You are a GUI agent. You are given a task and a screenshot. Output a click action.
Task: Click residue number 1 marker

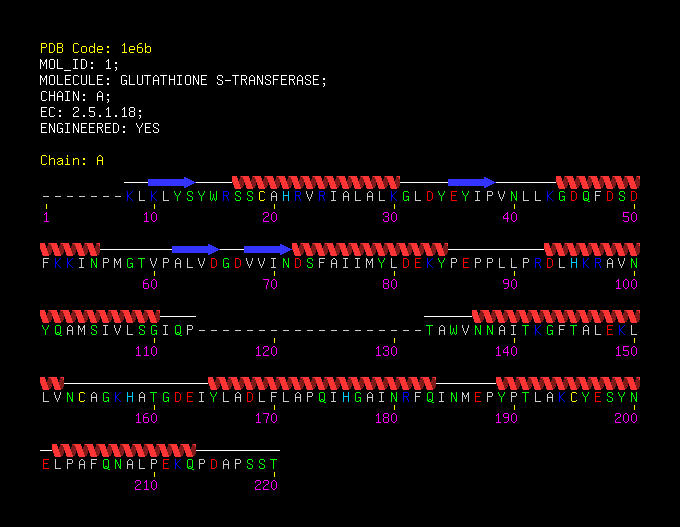[x=46, y=217]
